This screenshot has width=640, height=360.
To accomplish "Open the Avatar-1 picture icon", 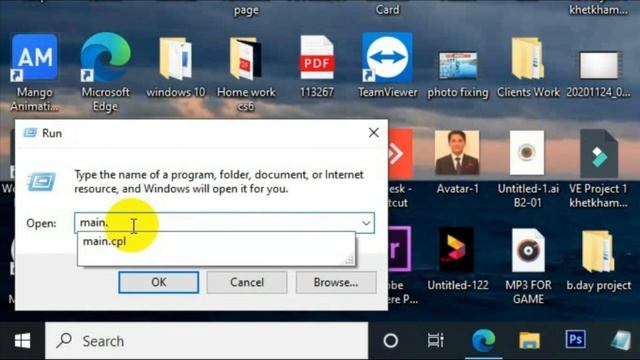I will click(x=457, y=153).
